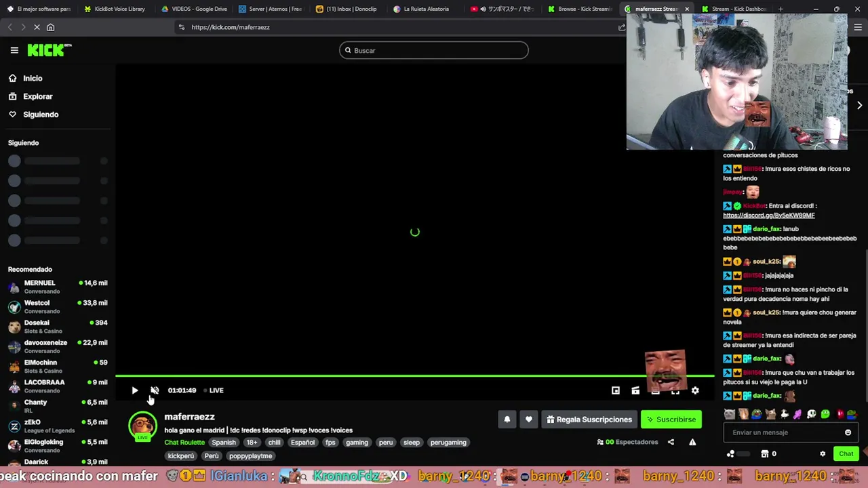This screenshot has width=868, height=488.
Task: Open the Discord invite link in chat
Action: pyautogui.click(x=769, y=216)
